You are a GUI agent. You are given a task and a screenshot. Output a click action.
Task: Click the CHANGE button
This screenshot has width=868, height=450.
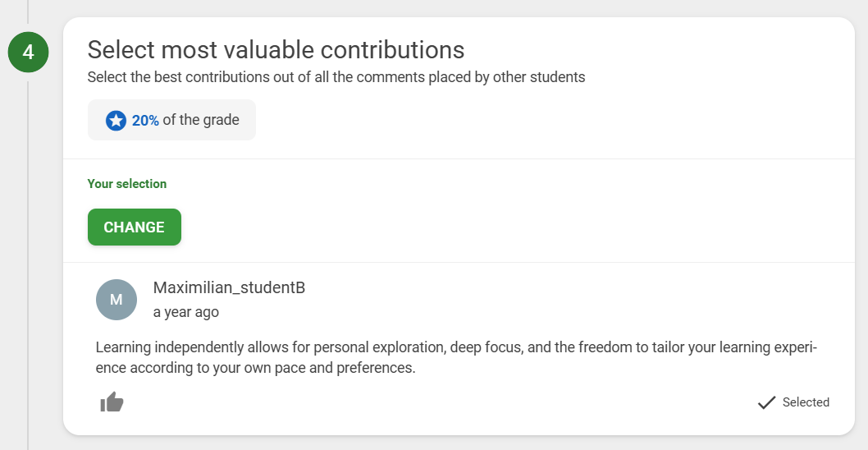(x=134, y=227)
